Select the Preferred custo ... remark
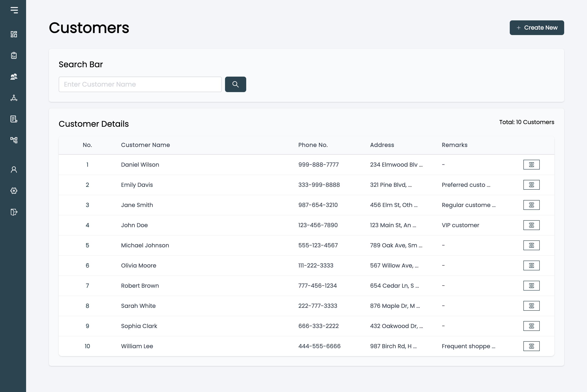 [x=466, y=185]
